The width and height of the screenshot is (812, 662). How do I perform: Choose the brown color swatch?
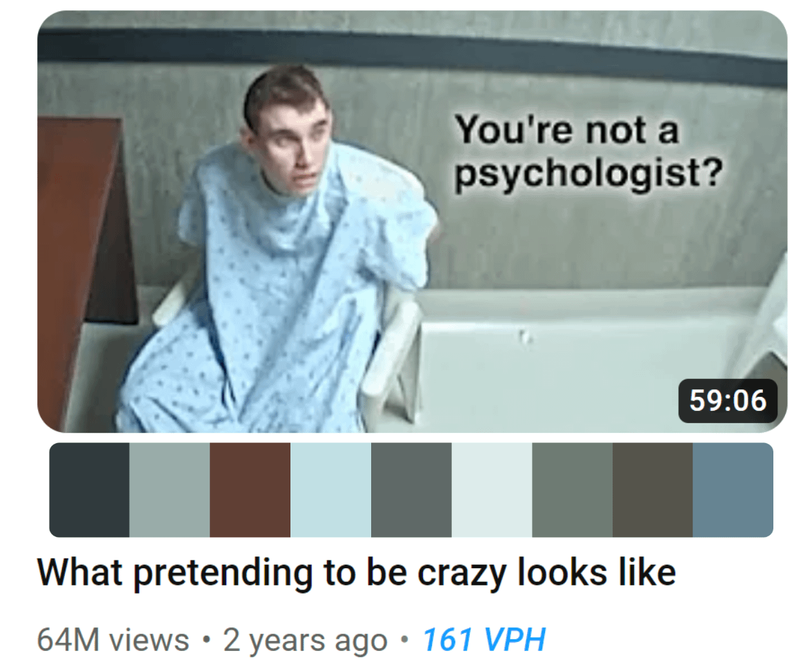[250, 489]
